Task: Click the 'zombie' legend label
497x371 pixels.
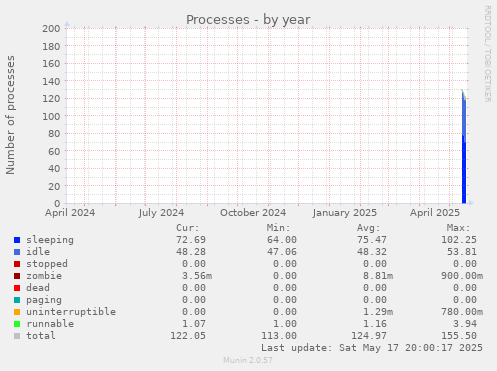Action: tap(44, 276)
